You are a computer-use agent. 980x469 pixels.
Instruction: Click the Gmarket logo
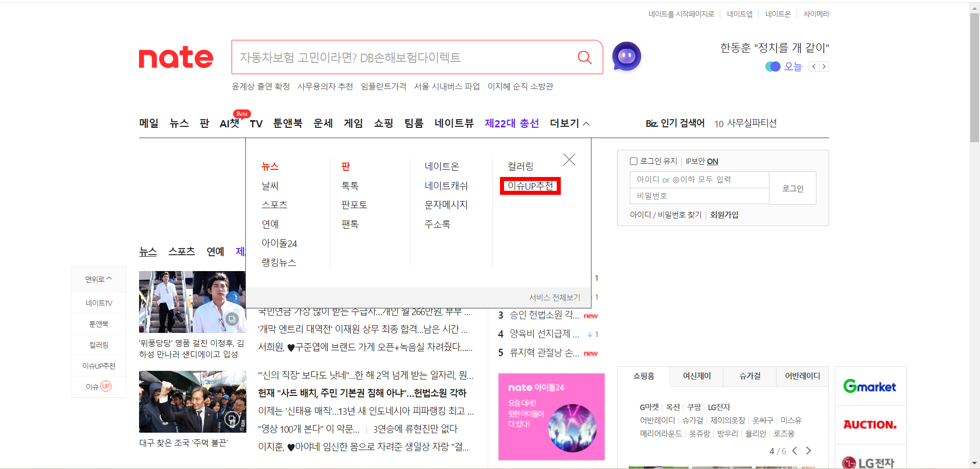click(x=870, y=386)
